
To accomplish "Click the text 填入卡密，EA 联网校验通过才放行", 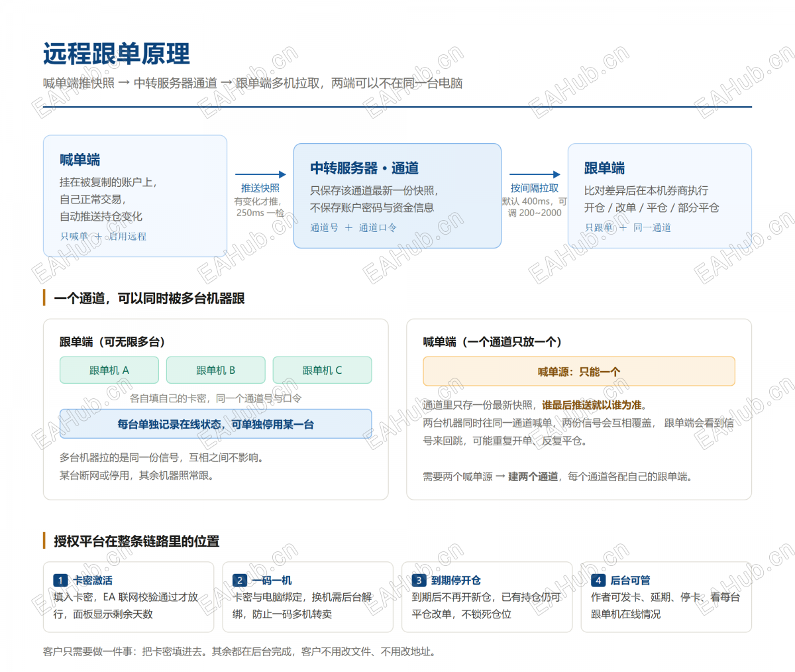I will pos(126,605).
